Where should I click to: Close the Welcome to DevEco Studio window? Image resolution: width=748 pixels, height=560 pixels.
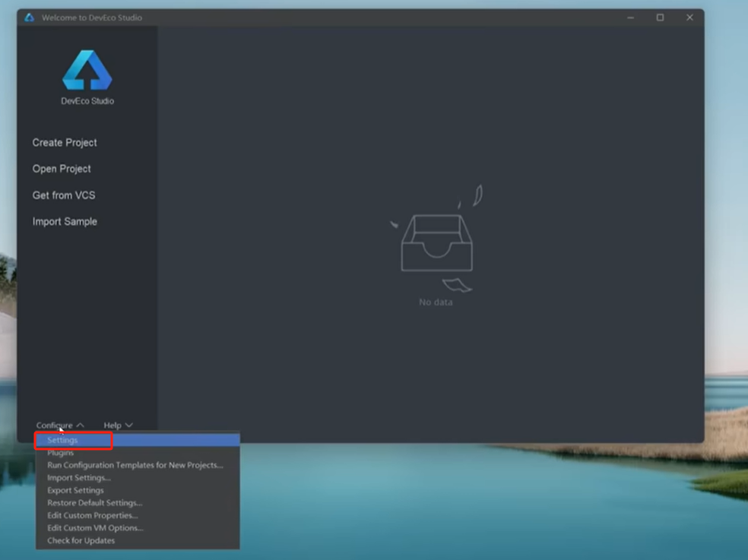point(689,17)
